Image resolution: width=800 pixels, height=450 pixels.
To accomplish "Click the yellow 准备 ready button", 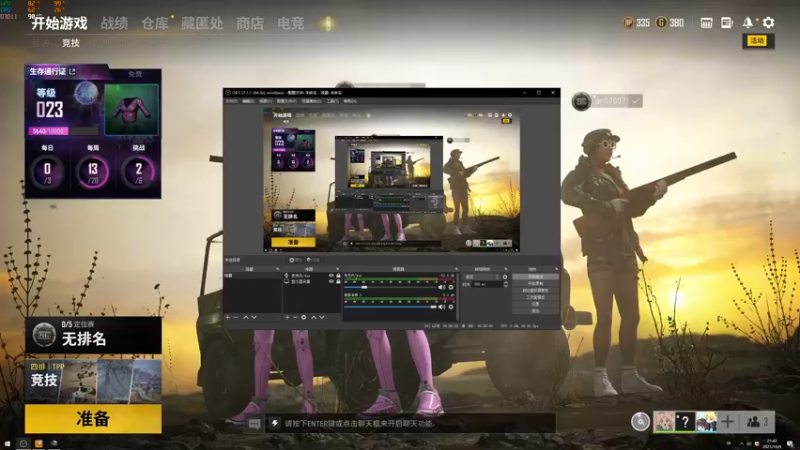I will coord(93,419).
